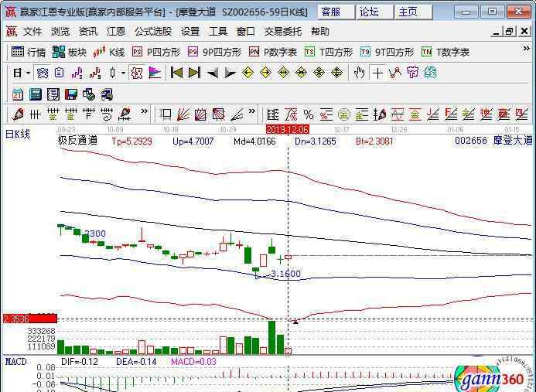The height and width of the screenshot is (392, 536).
Task: Open the calendar icon showing 21
Action: [x=18, y=94]
